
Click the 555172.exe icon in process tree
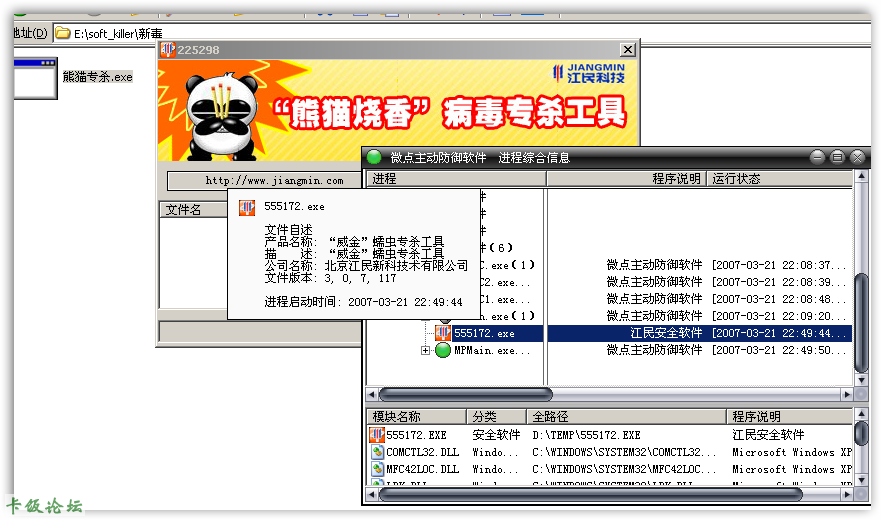click(x=442, y=333)
